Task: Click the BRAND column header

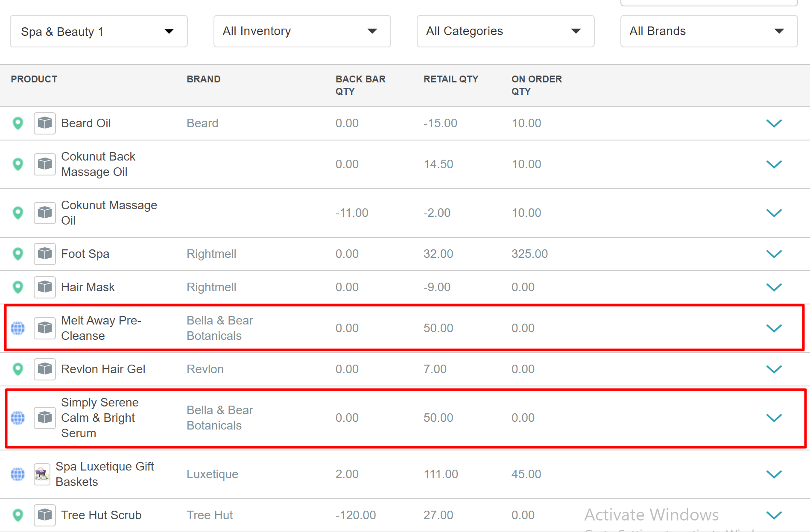Action: [x=204, y=79]
